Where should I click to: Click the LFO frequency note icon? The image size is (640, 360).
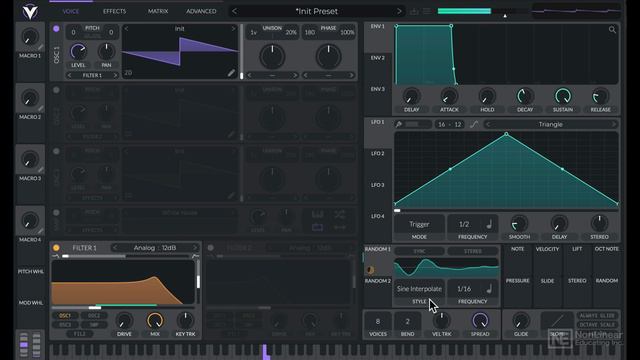pyautogui.click(x=489, y=224)
